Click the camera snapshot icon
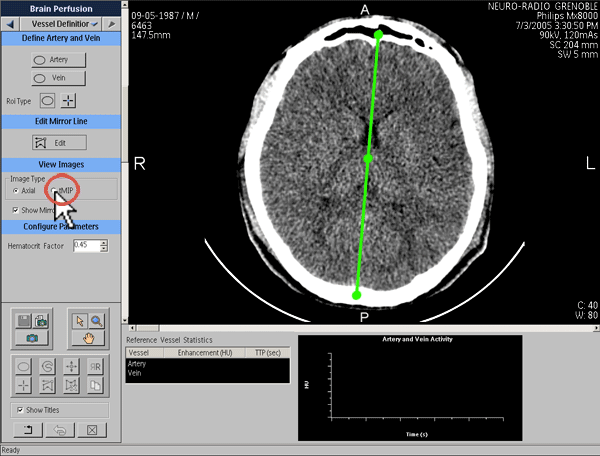This screenshot has width=600, height=456. [34, 339]
